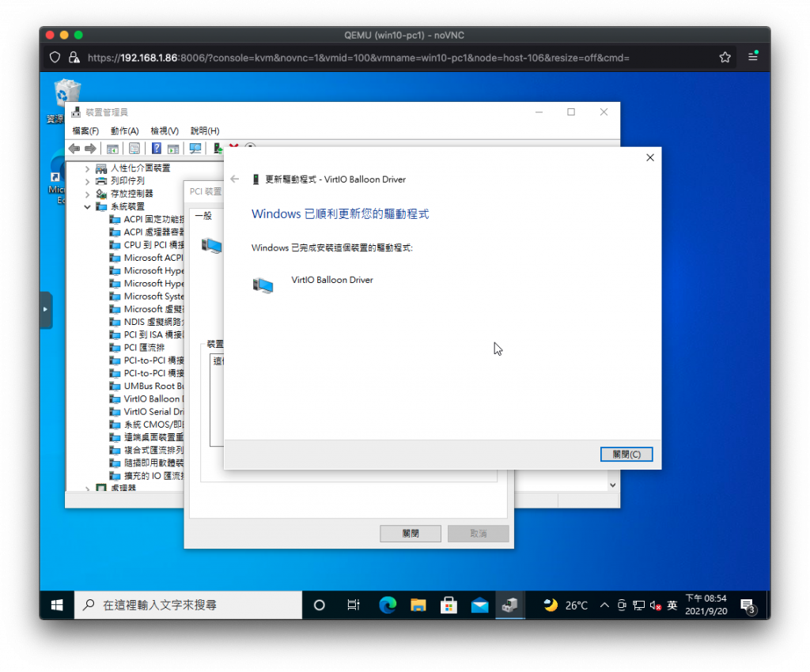Image resolution: width=810 pixels, height=672 pixels.
Task: Click the VirtIO Balloon Driver device icon in wizard
Action: [263, 285]
